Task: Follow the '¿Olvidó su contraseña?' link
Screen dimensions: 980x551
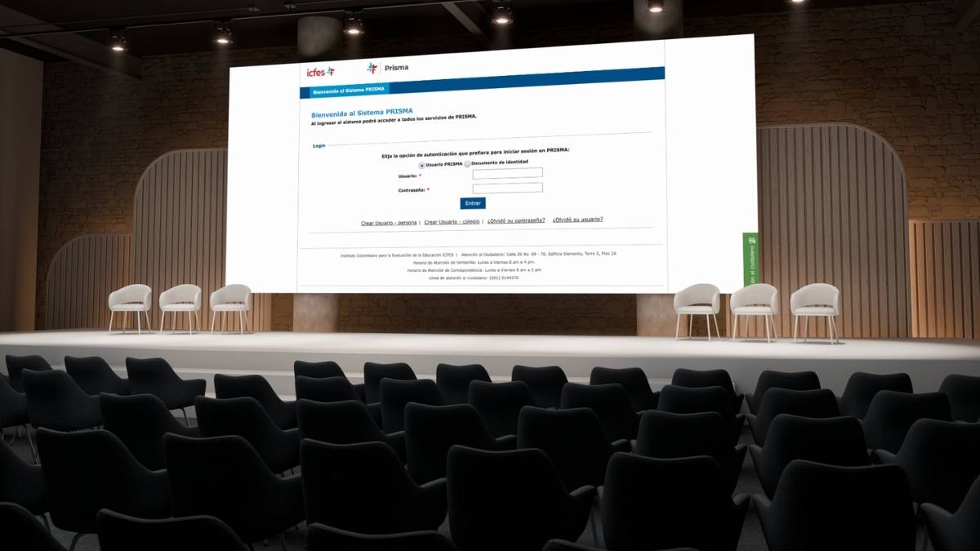Action: pos(515,220)
